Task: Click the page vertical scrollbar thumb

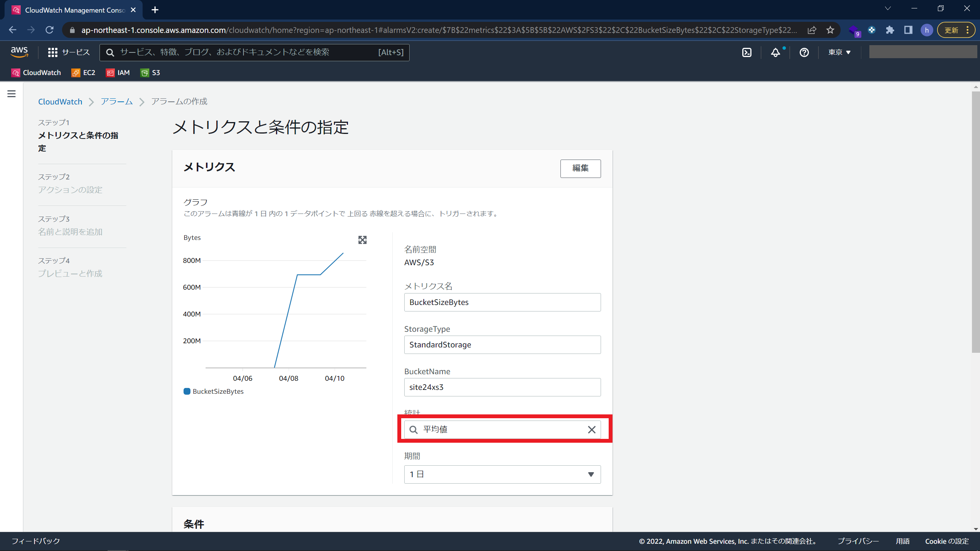Action: [x=975, y=222]
